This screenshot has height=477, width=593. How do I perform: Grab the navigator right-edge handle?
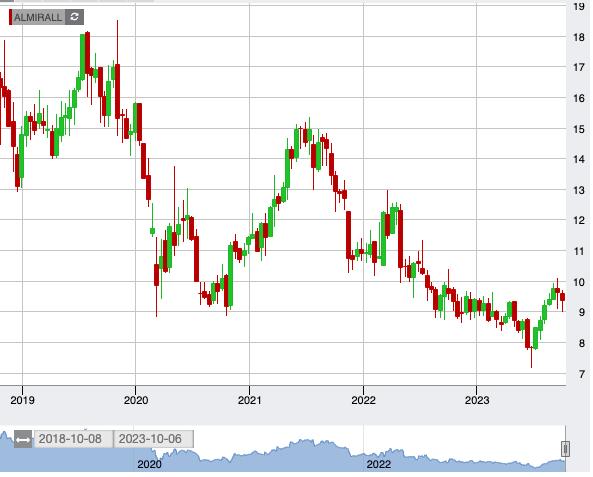[565, 449]
